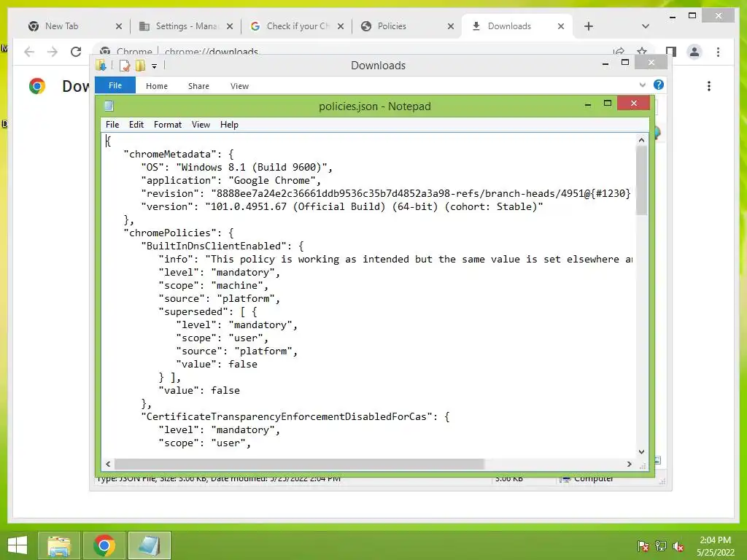Open a new Chrome tab with plus
This screenshot has width=747, height=560.
(589, 27)
